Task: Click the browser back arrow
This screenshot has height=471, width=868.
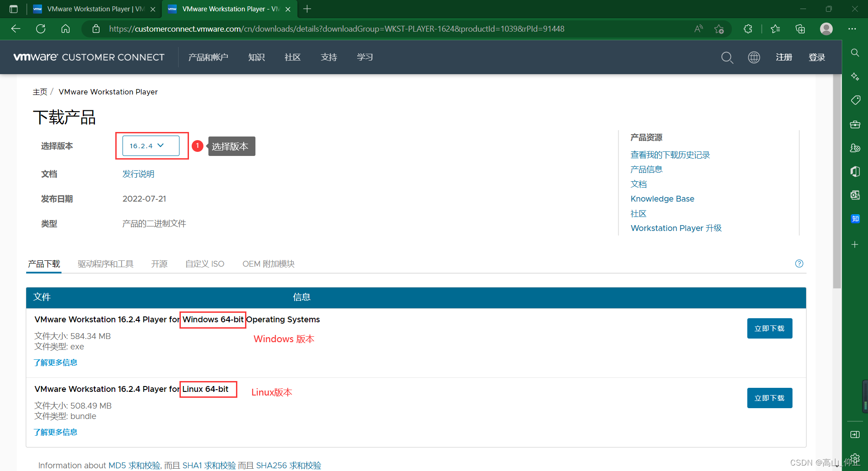Action: (16, 29)
